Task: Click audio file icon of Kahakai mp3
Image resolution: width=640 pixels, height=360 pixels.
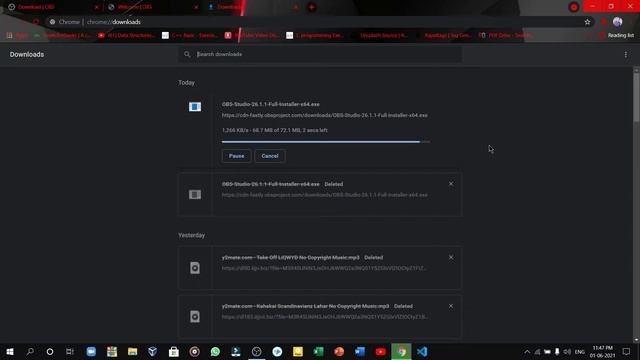Action: pos(195,317)
